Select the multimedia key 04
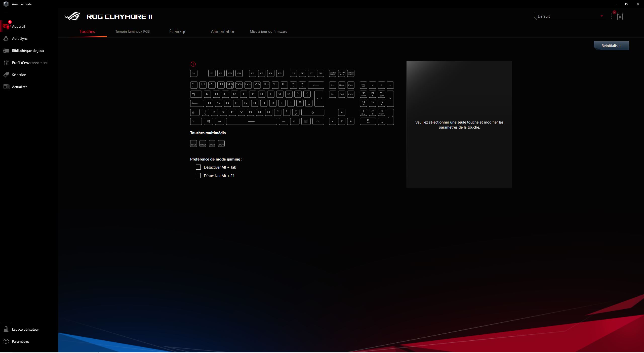This screenshot has height=353, width=644. (x=221, y=144)
